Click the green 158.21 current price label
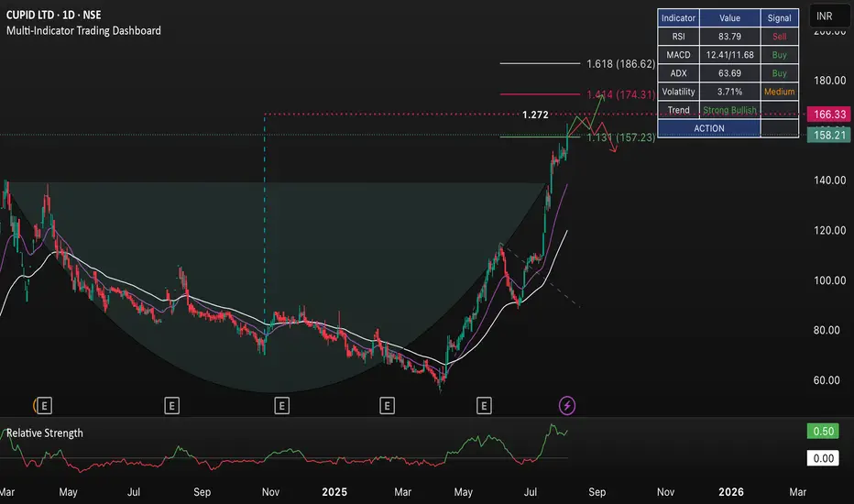 click(829, 135)
